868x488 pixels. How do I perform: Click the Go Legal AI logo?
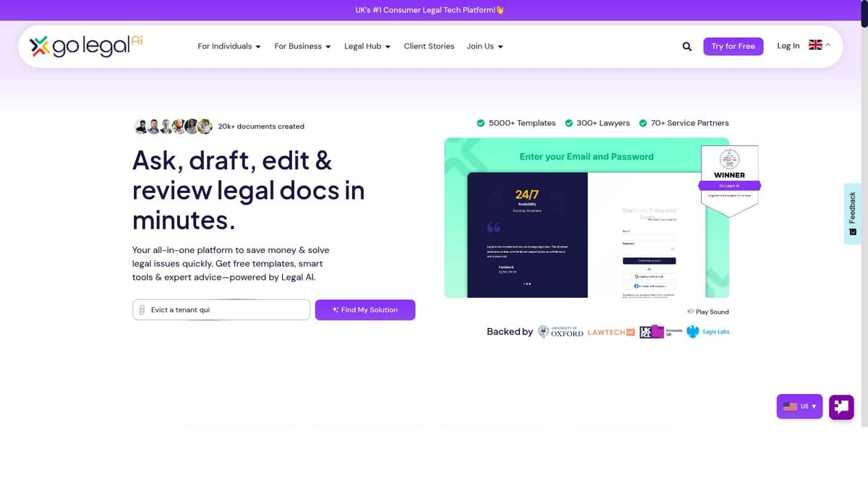pos(83,46)
